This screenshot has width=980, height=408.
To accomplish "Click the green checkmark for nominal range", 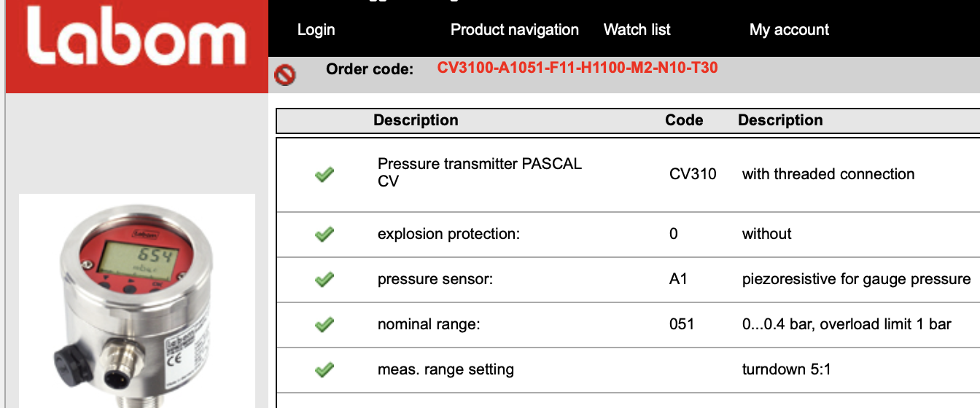I will 324,324.
